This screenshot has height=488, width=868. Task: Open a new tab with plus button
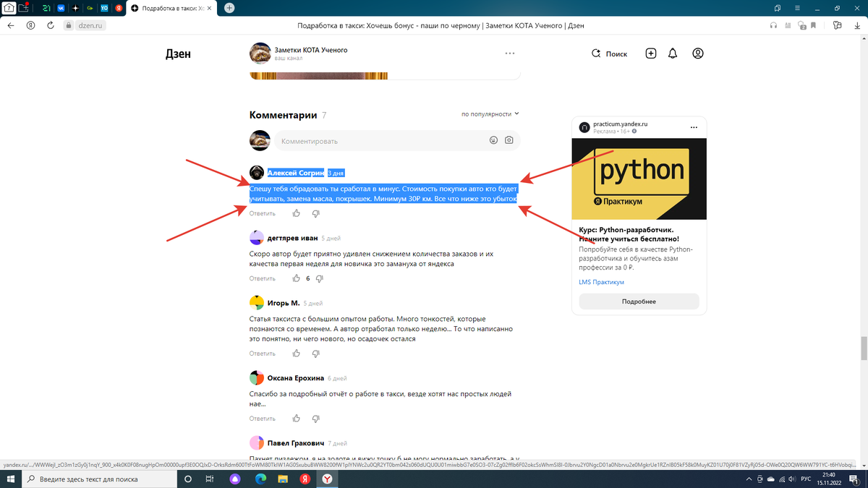tap(229, 8)
